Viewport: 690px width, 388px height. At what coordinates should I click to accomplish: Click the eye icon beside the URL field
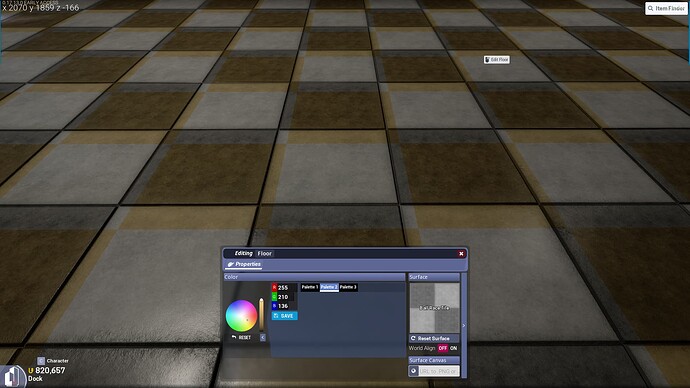pyautogui.click(x=413, y=371)
